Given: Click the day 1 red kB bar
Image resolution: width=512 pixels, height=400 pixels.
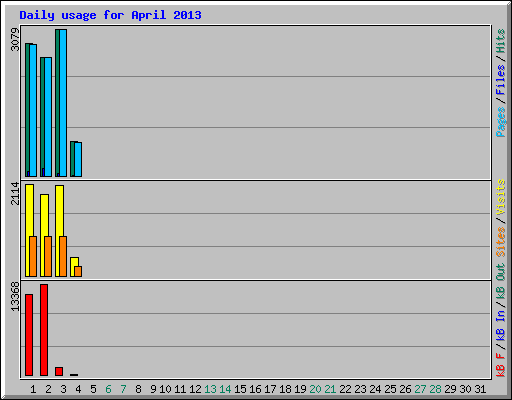Looking at the screenshot, I should (29, 335).
